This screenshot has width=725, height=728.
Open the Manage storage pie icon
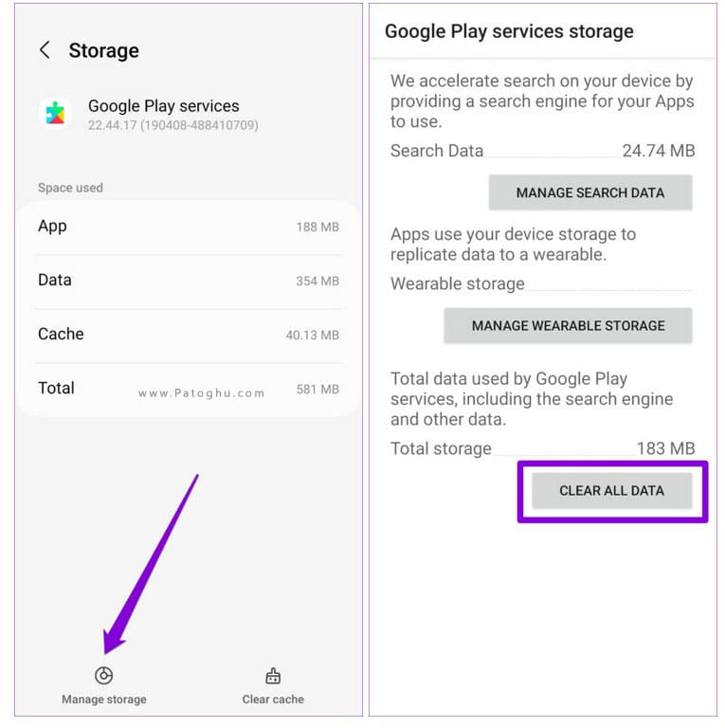(103, 675)
